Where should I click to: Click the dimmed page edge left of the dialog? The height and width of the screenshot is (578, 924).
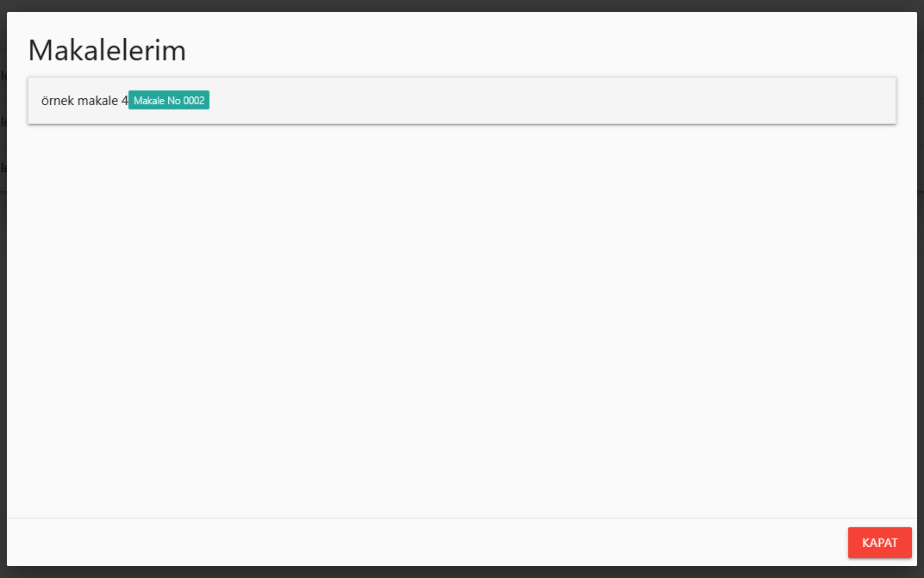(3, 345)
